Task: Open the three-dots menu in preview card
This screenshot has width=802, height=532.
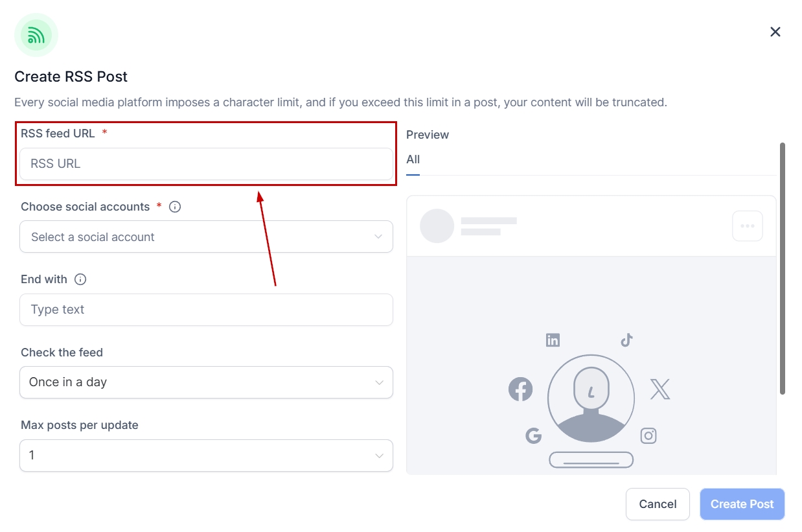Action: tap(747, 226)
